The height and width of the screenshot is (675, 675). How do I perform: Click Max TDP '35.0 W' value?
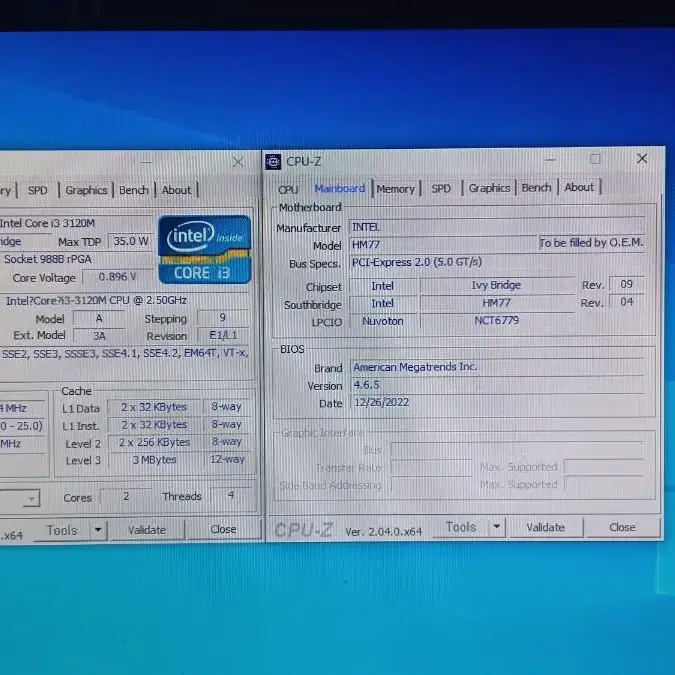[x=131, y=242]
